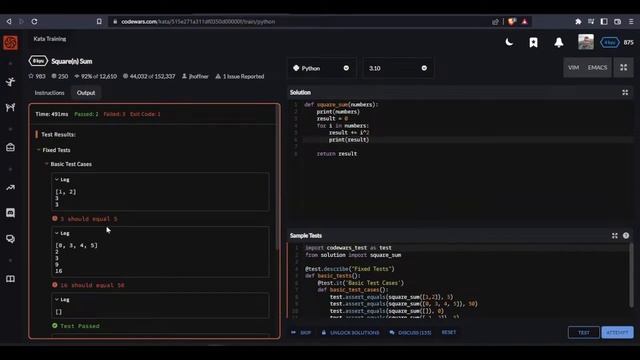
Task: Click the Kata Training heading
Action: click(49, 39)
